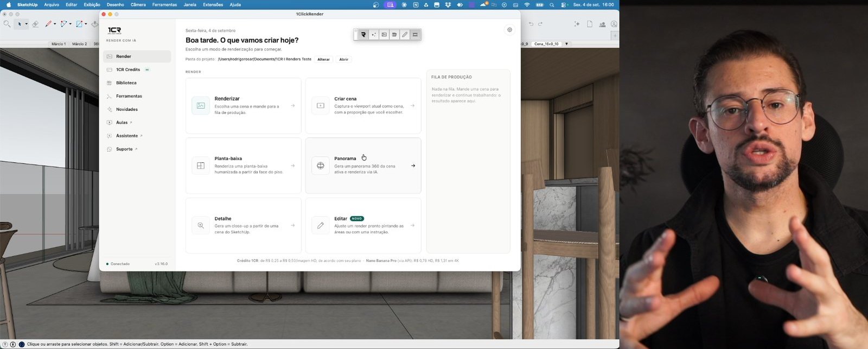
Task: Click the Editar pencil card icon
Action: 321,225
